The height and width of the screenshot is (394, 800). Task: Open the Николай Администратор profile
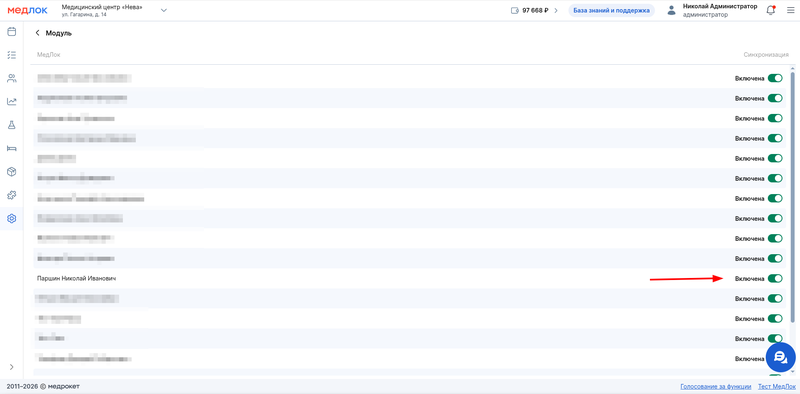point(719,11)
